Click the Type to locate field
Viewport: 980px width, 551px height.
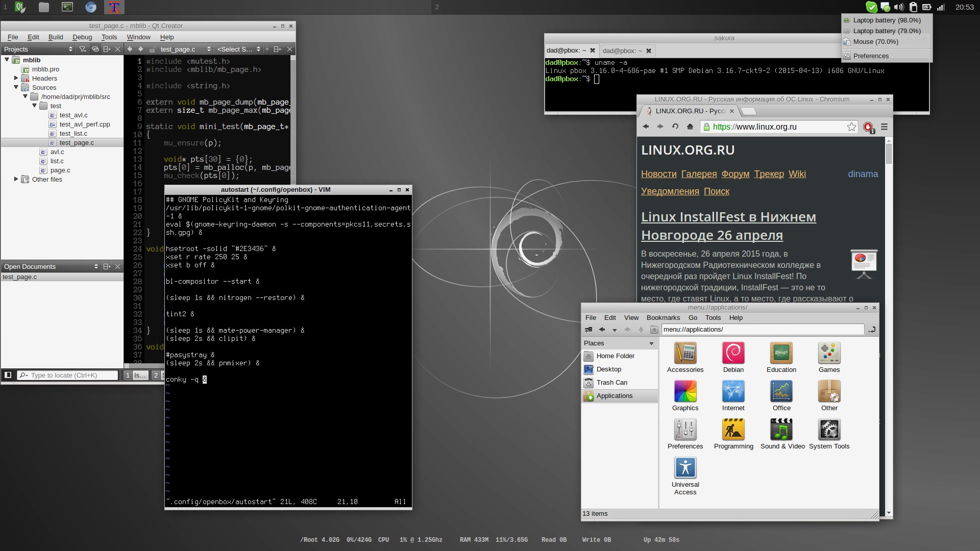coord(68,375)
